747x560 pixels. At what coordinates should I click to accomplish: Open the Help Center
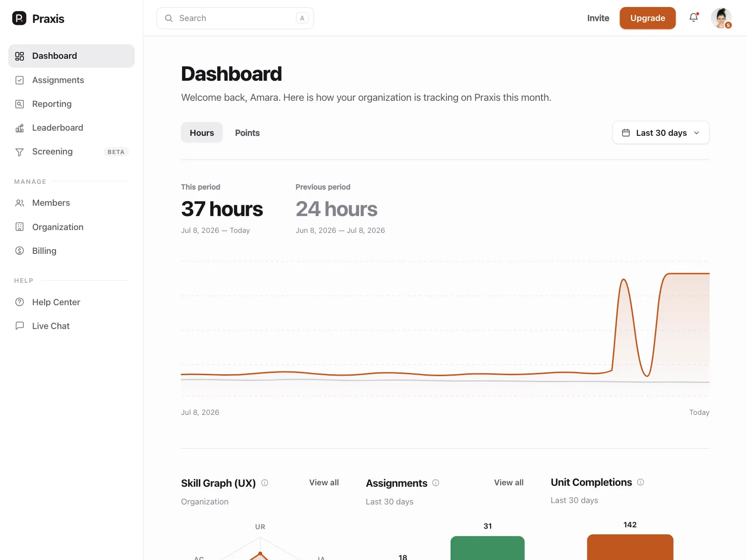[71, 302]
